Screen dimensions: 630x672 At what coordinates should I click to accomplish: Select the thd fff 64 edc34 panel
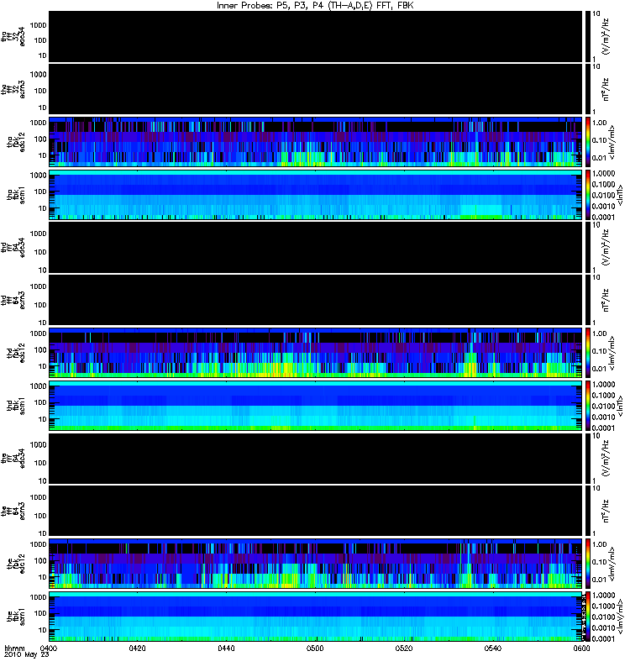click(x=316, y=247)
